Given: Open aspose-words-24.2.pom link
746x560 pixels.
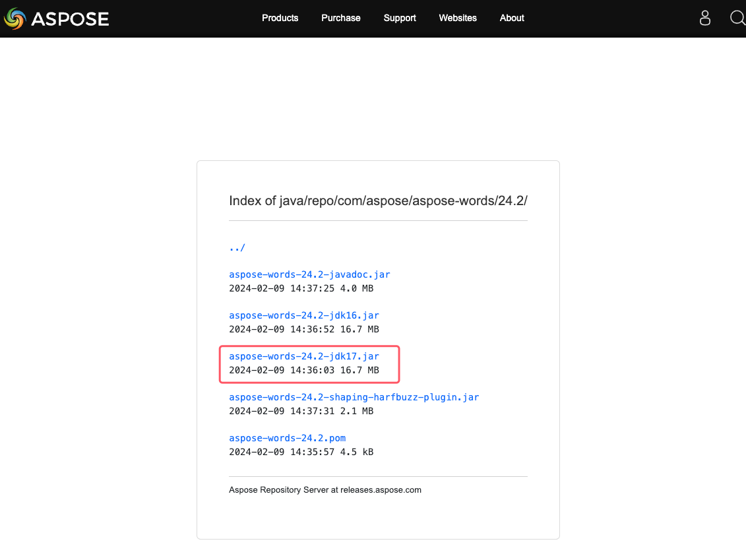Looking at the screenshot, I should [288, 438].
